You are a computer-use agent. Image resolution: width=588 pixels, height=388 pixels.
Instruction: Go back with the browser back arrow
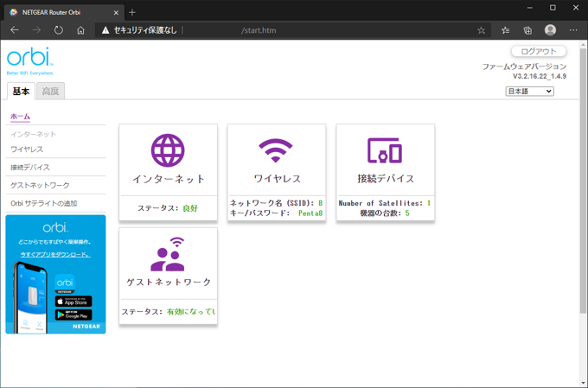pos(15,30)
